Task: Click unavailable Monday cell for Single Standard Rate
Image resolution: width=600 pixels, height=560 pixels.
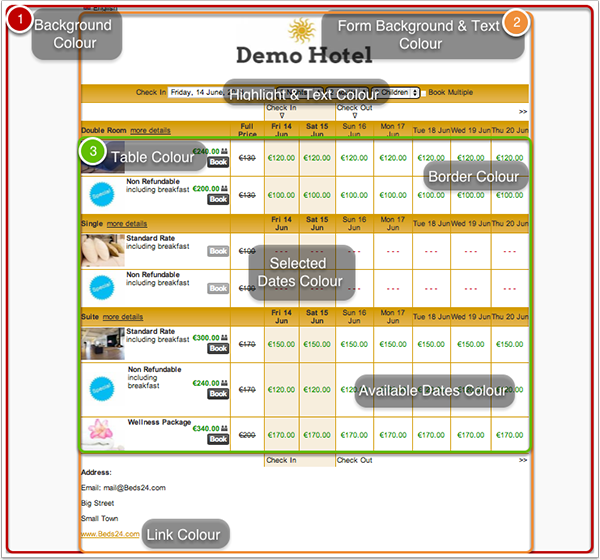Action: coord(393,251)
